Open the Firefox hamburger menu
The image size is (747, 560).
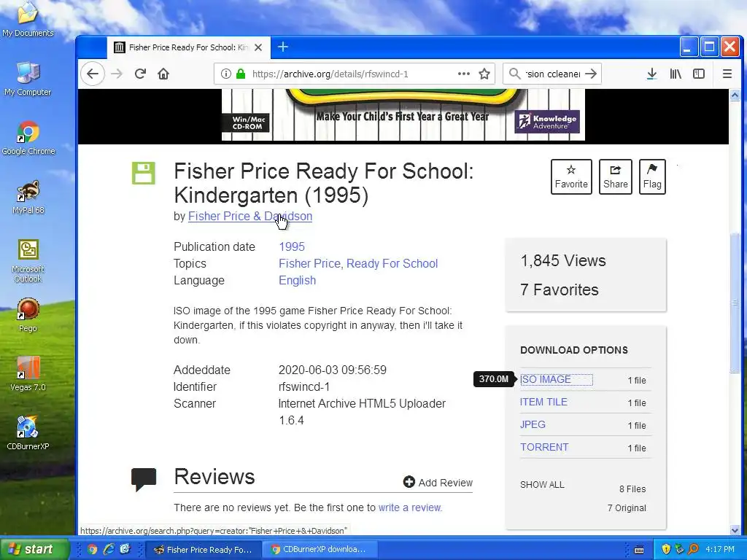pyautogui.click(x=727, y=74)
